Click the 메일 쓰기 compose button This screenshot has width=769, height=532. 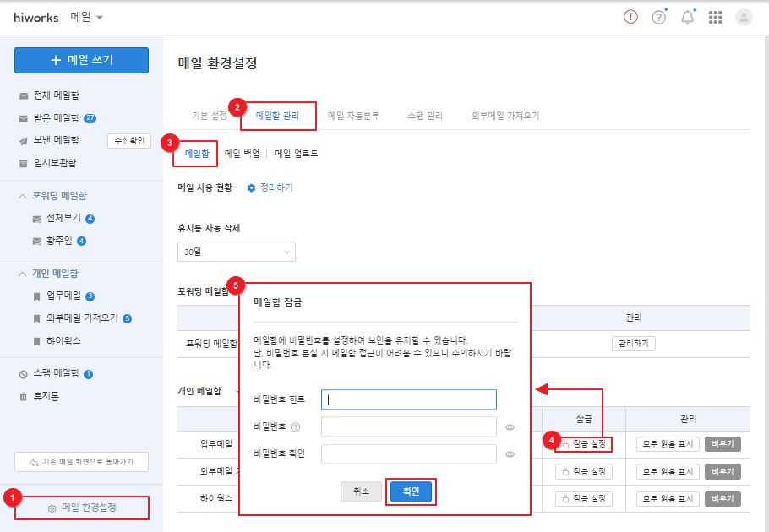pos(81,60)
